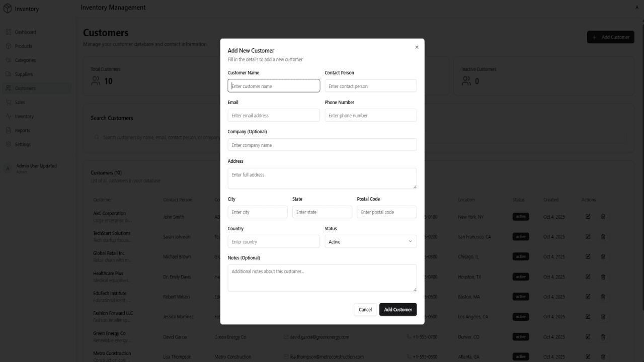Click the City input field
The width and height of the screenshot is (644, 362).
(x=258, y=212)
